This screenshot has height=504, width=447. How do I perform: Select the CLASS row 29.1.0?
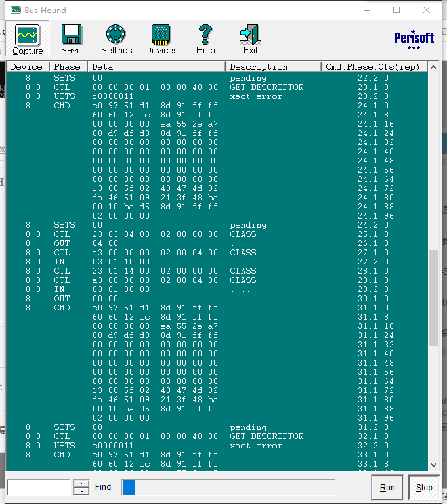click(217, 280)
